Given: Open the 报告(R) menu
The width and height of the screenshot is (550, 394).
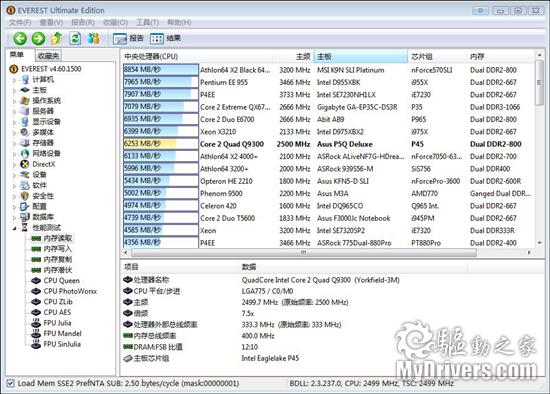Looking at the screenshot, I should [83, 22].
